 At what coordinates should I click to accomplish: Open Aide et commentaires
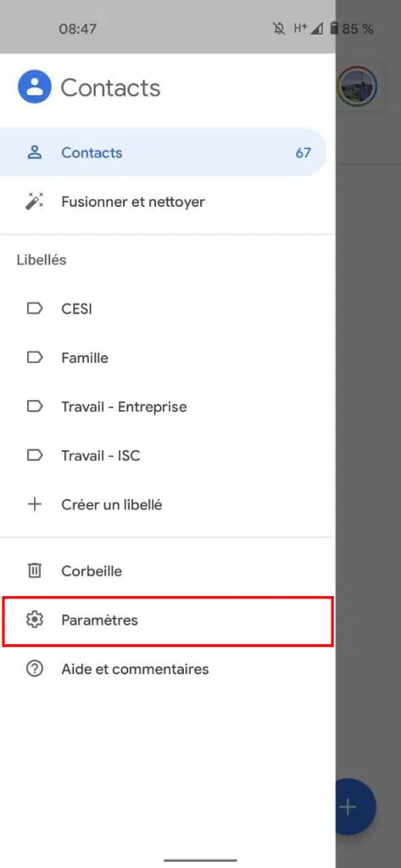167,670
